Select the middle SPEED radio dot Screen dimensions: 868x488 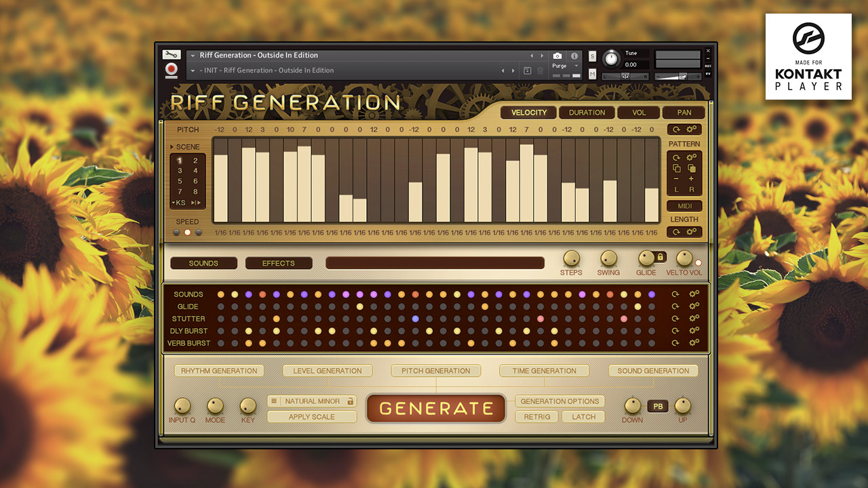click(x=188, y=232)
